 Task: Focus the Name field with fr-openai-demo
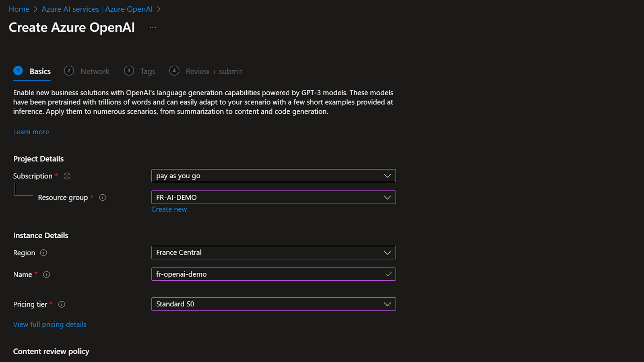[274, 274]
